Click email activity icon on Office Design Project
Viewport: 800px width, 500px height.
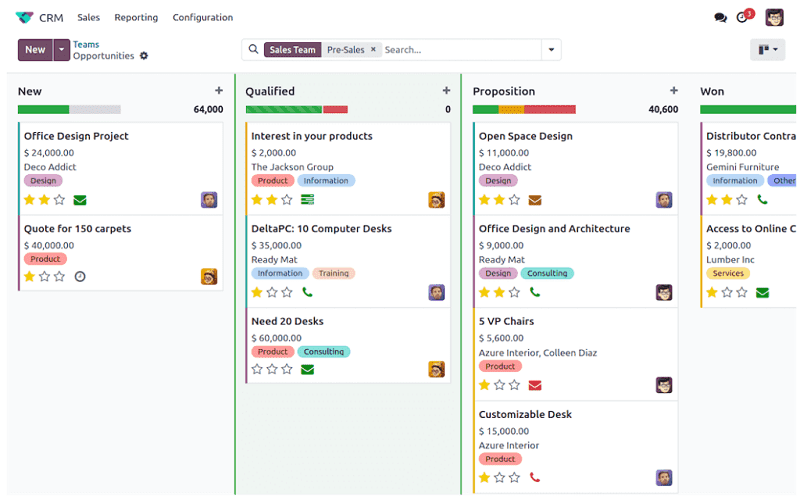[x=80, y=200]
